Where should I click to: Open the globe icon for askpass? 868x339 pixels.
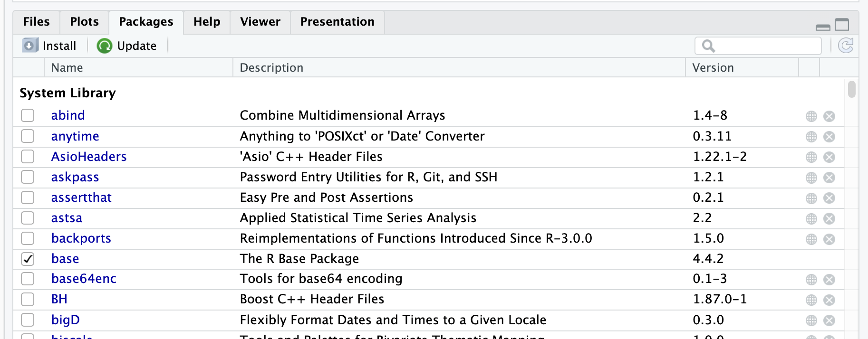click(x=811, y=178)
